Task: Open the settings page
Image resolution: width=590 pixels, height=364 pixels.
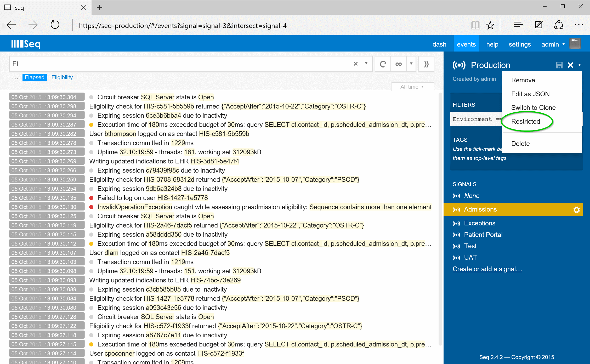Action: pos(520,44)
